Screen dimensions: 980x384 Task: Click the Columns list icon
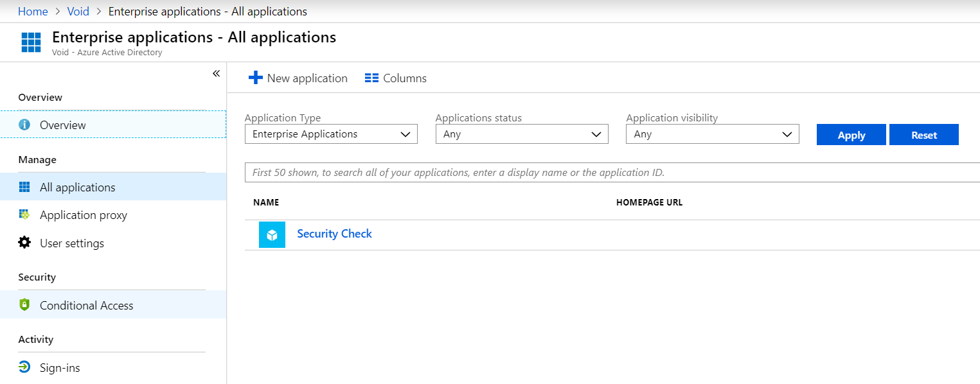[371, 78]
